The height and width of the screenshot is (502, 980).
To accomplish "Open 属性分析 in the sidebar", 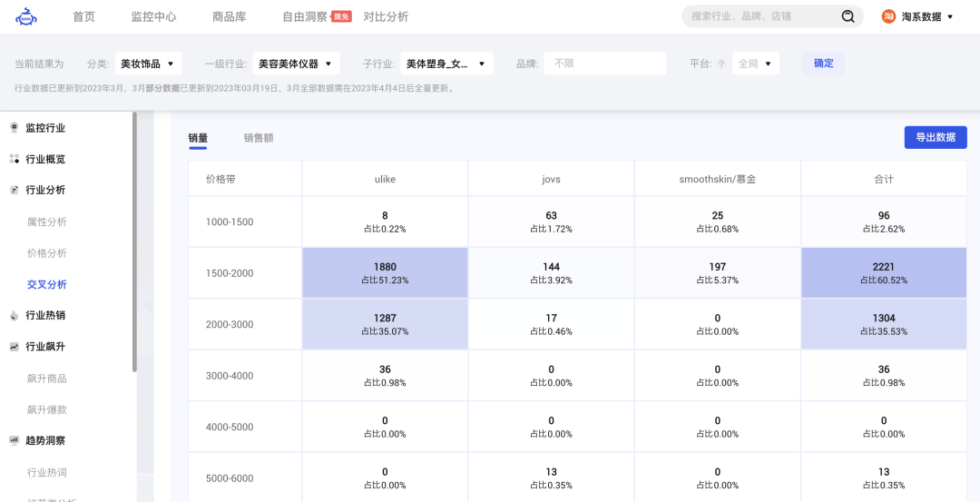I will tap(47, 221).
